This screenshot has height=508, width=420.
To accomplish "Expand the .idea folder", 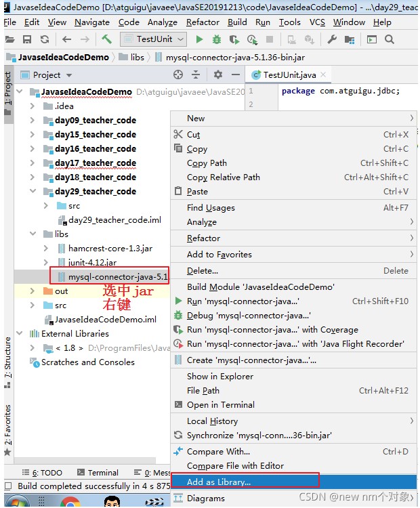I will tap(32, 106).
